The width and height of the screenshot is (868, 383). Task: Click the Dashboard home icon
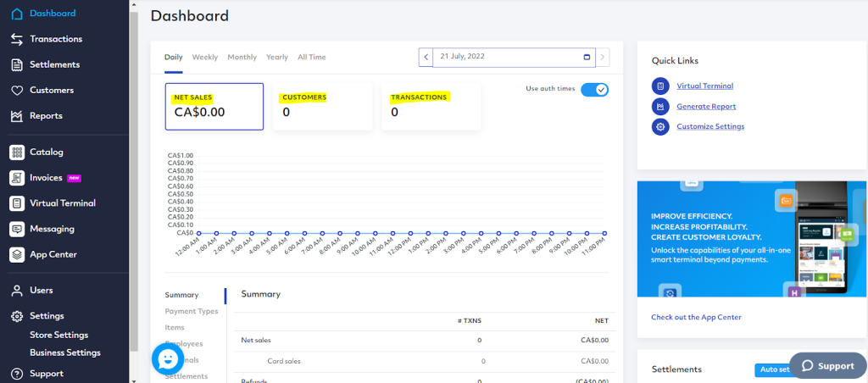17,14
